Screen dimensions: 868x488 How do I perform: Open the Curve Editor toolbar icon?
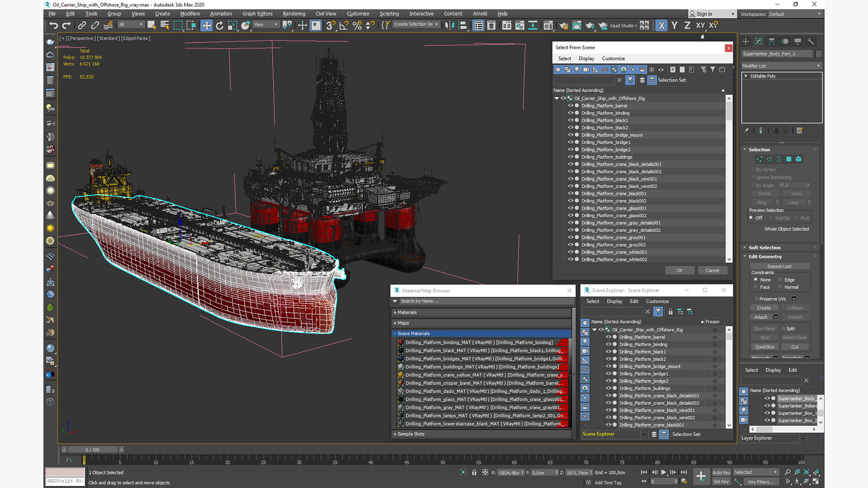click(x=520, y=25)
